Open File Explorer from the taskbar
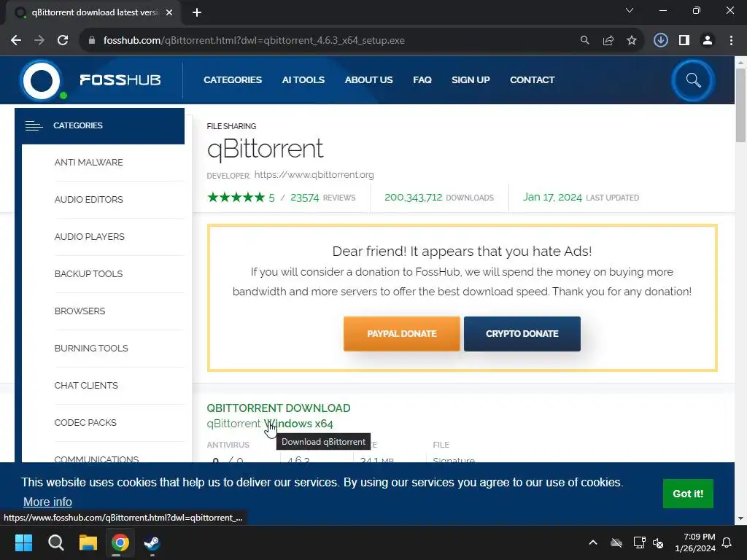The height and width of the screenshot is (560, 747). [x=88, y=542]
